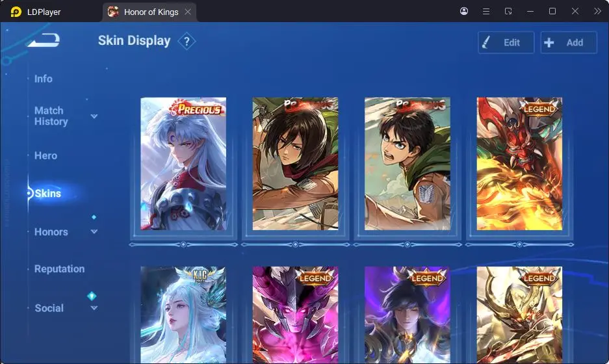Select the white-haired Precious skin card

183,164
